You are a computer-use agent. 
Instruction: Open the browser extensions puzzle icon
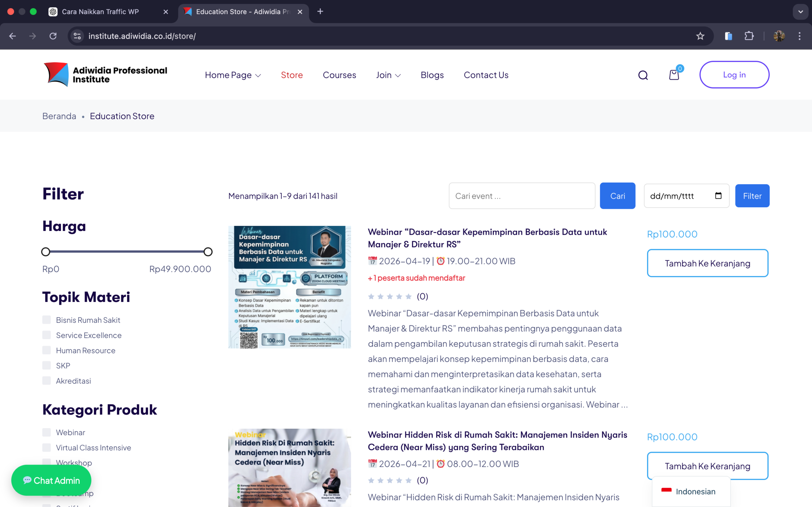pos(749,36)
